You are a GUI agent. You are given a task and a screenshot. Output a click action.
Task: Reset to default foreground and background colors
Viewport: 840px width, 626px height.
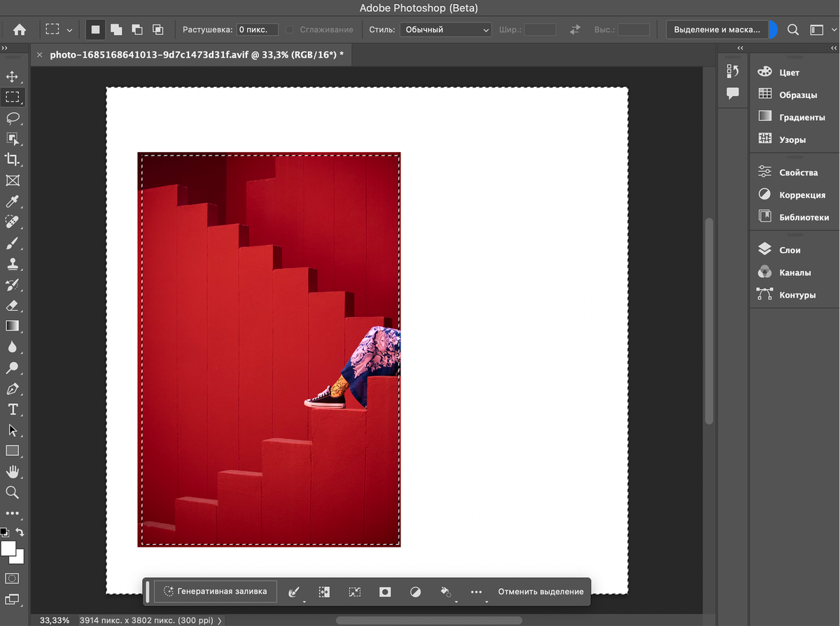pyautogui.click(x=4, y=533)
